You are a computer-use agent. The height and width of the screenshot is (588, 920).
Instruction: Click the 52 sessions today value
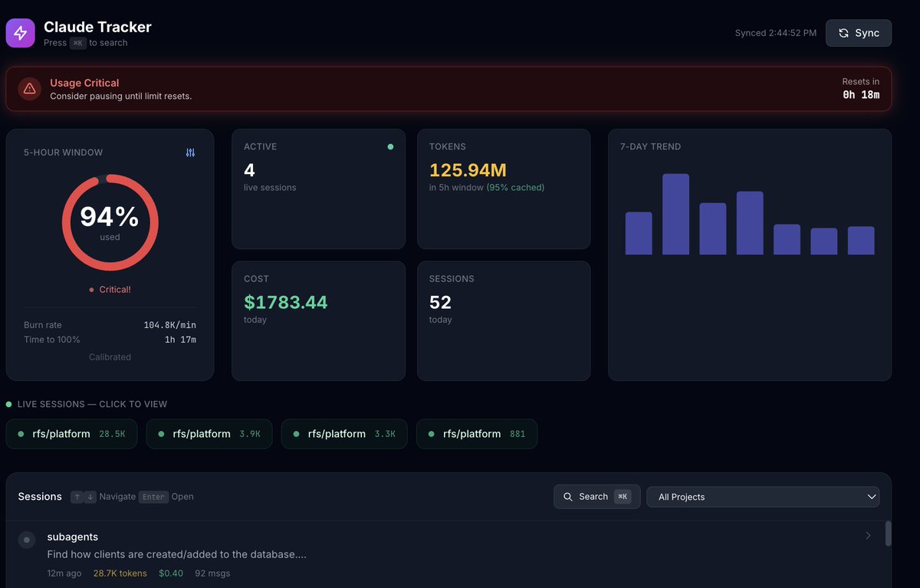click(440, 302)
